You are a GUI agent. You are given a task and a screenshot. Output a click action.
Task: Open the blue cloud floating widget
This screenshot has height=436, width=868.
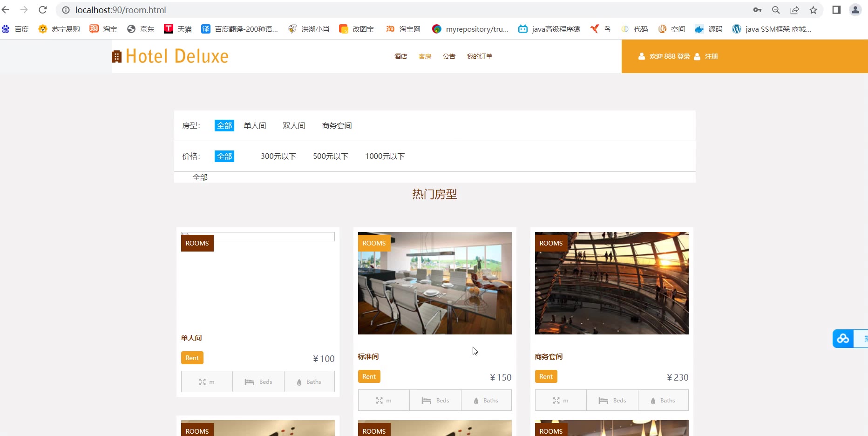[x=843, y=339]
